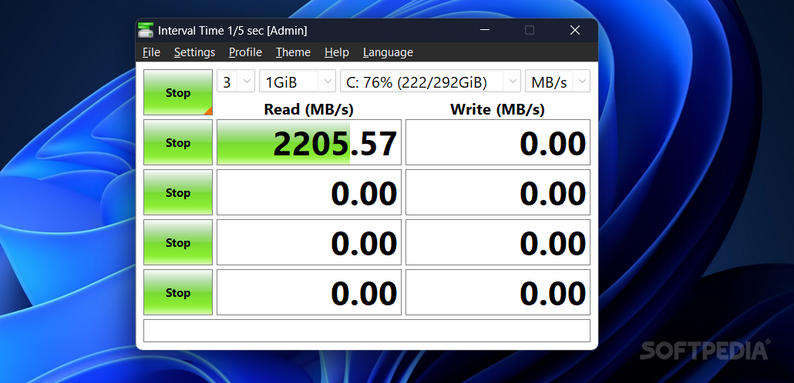Click the third-row read result 0.00
The height and width of the screenshot is (383, 794).
(x=309, y=242)
